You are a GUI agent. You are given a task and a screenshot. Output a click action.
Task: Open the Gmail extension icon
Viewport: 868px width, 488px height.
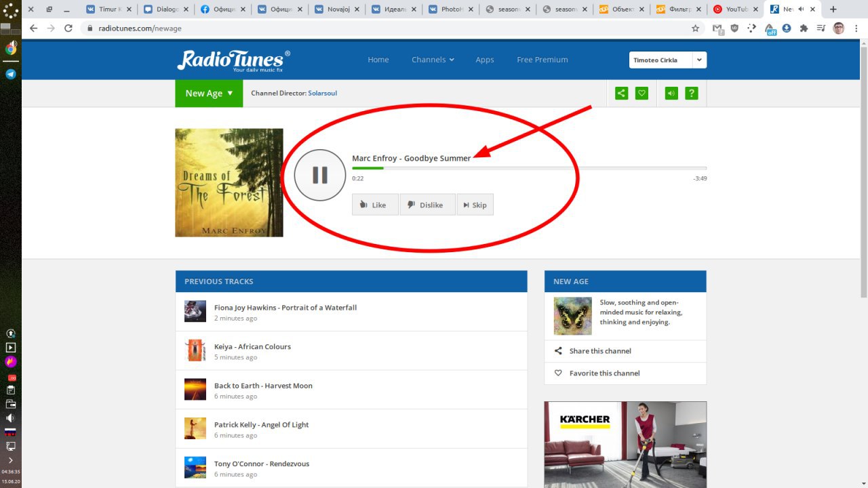pos(718,28)
